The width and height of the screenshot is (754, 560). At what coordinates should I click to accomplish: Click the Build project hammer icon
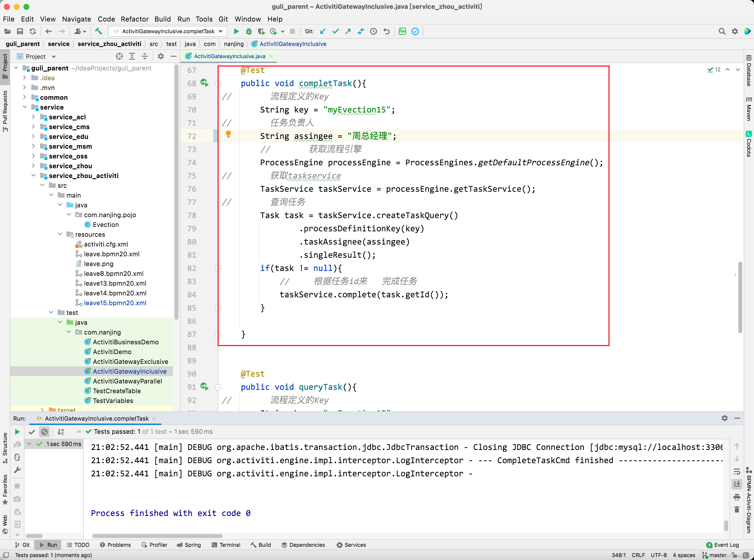pyautogui.click(x=98, y=32)
